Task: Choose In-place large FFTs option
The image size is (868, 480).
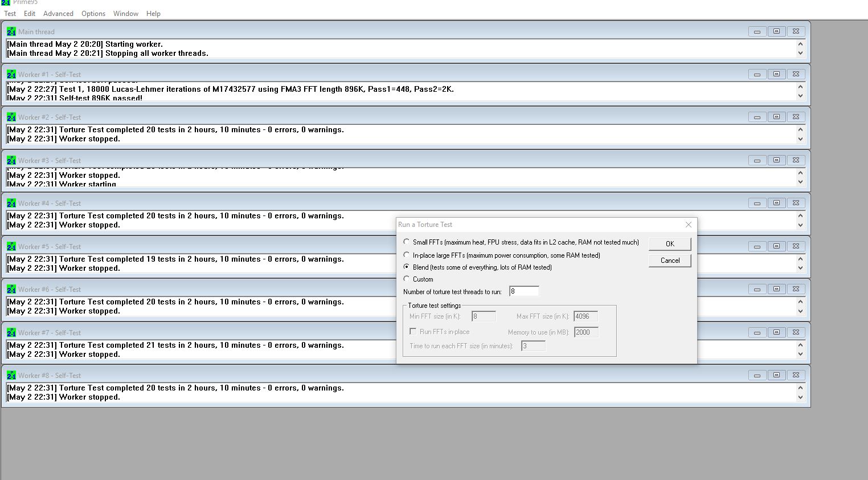Action: (x=406, y=255)
